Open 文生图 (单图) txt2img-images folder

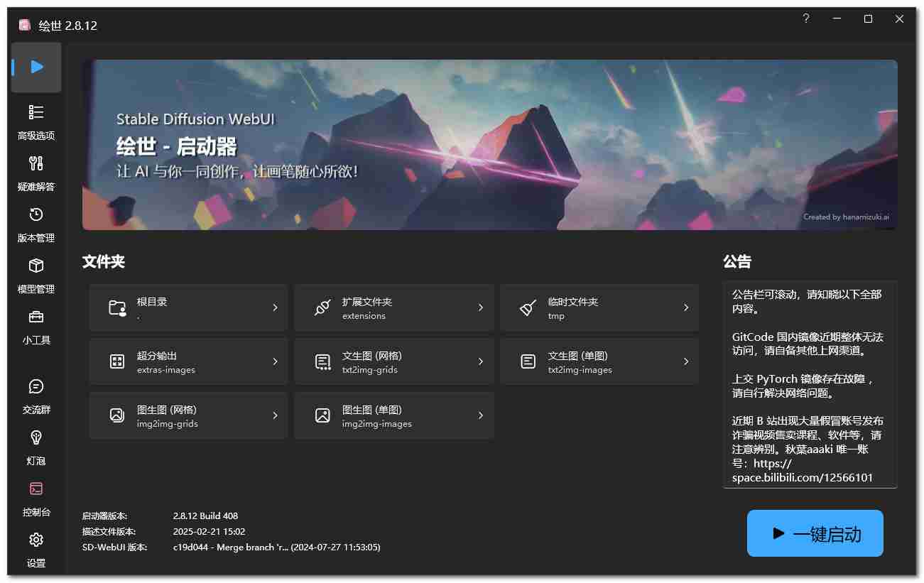(599, 361)
